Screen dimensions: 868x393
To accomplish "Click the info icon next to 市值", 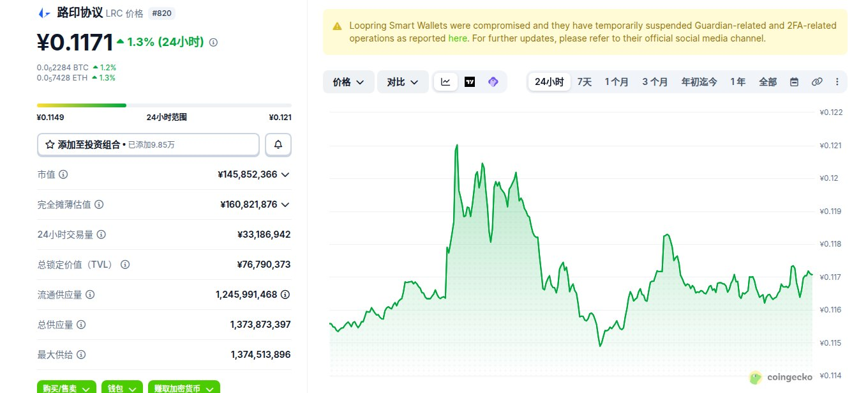I will pyautogui.click(x=63, y=174).
